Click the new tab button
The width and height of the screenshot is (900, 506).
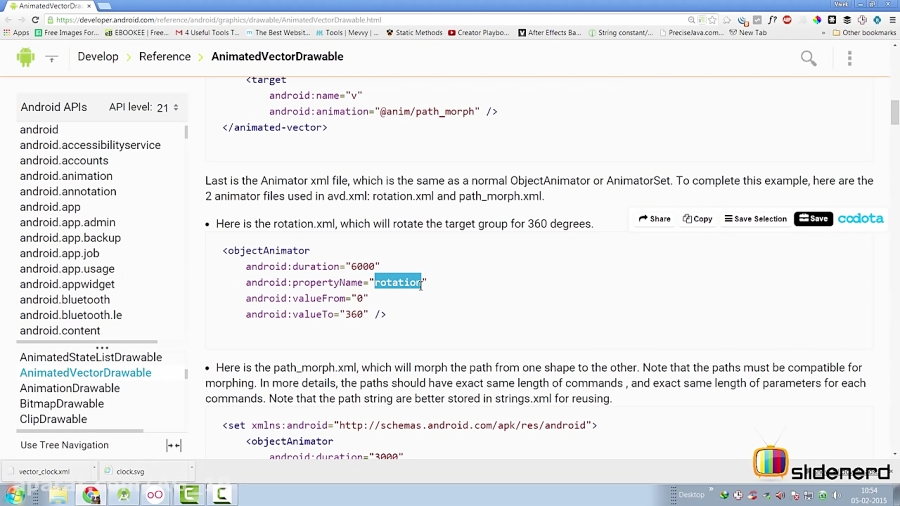[x=104, y=6]
